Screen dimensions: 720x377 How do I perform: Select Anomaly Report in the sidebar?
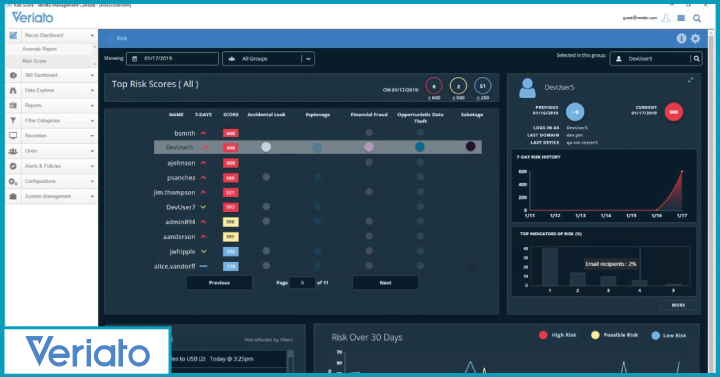(x=39, y=49)
